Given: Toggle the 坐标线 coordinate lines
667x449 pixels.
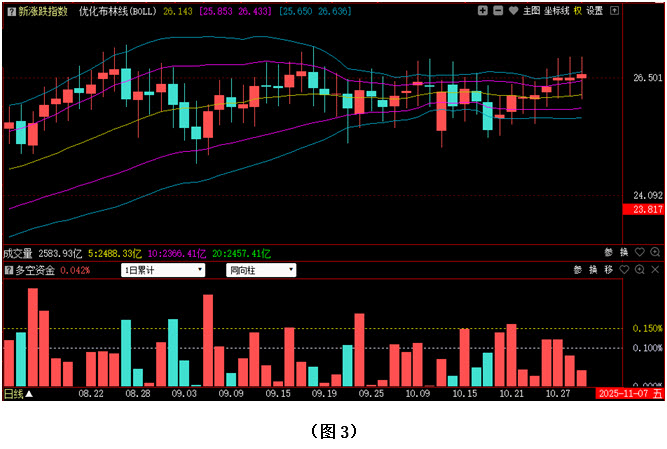Looking at the screenshot, I should click(x=556, y=10).
